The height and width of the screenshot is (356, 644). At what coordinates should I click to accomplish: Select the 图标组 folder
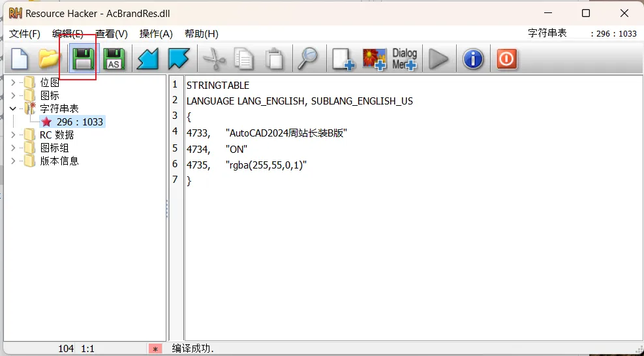point(54,148)
